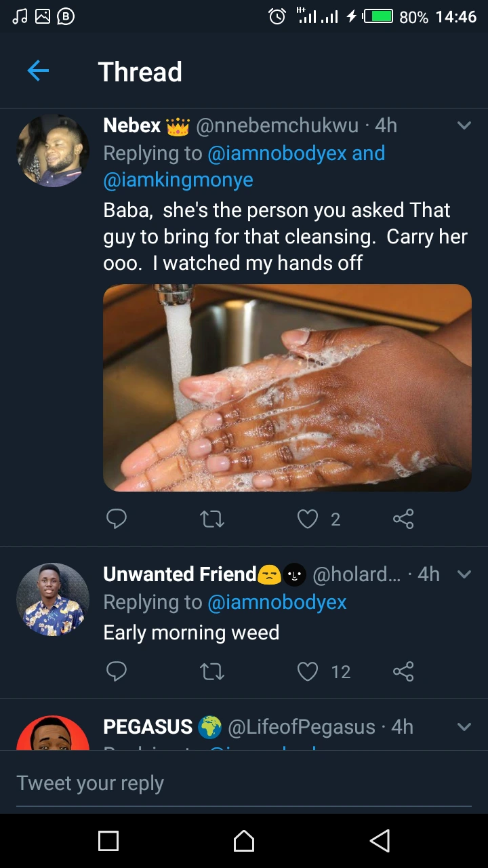The height and width of the screenshot is (868, 488).
Task: Retweet the "Early morning weed" tweet
Action: [212, 672]
